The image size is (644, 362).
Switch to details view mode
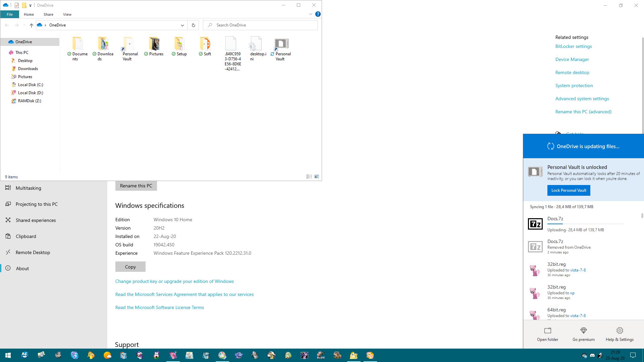click(309, 177)
